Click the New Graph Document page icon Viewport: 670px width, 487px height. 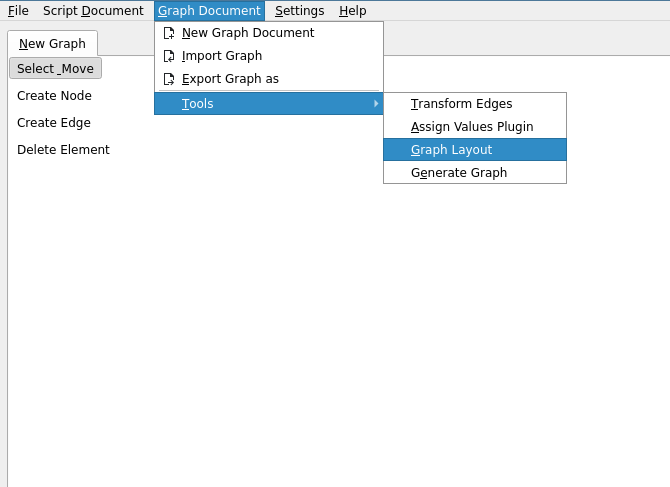point(169,33)
